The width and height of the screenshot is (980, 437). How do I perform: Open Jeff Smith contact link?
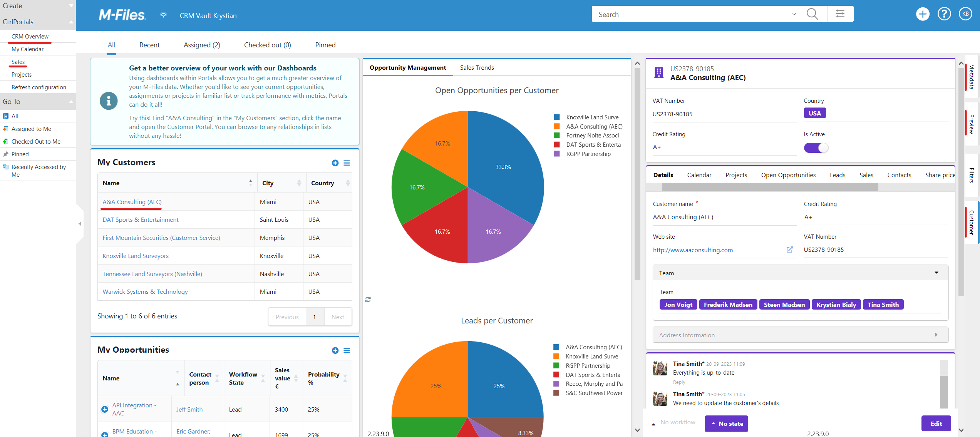click(189, 409)
